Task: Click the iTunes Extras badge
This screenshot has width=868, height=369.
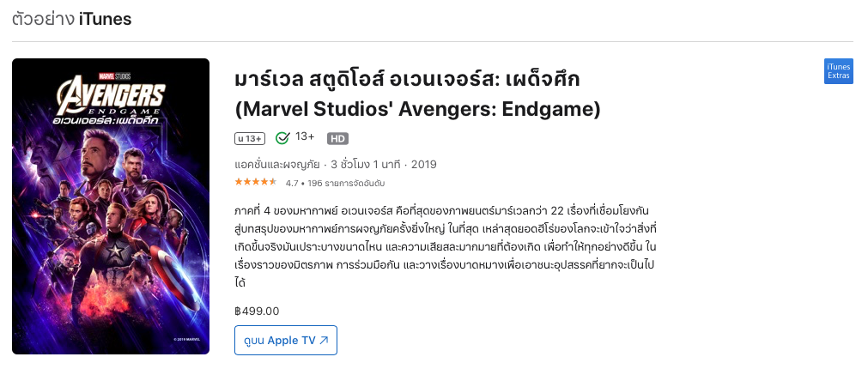Action: [838, 71]
